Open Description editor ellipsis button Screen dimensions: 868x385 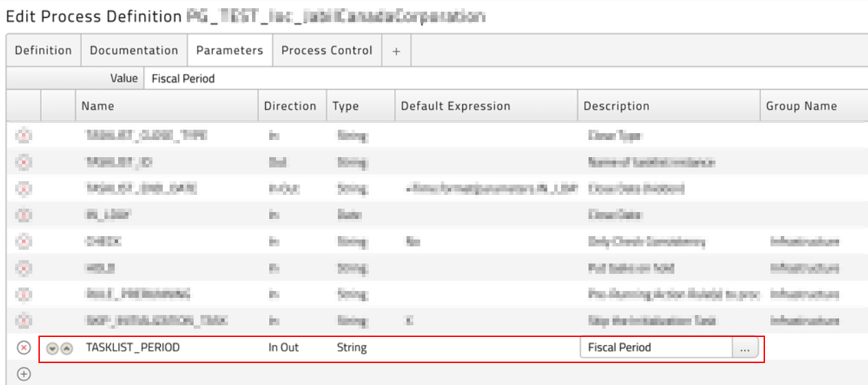745,348
